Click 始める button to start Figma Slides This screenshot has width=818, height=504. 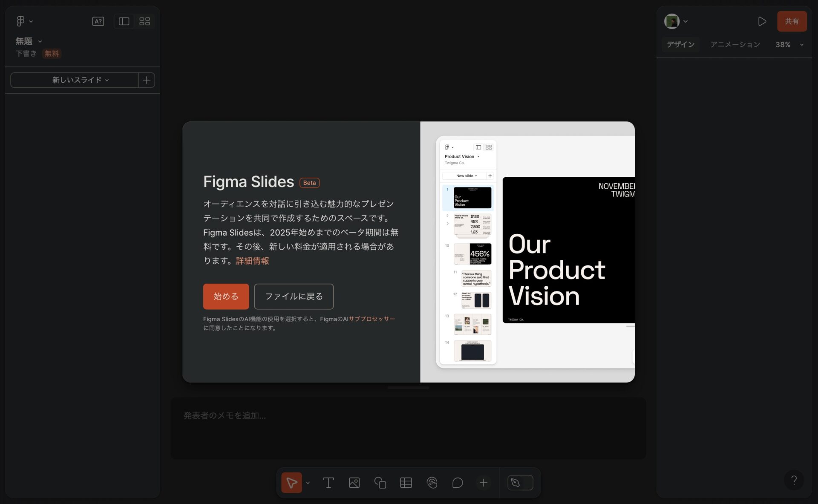(x=226, y=296)
